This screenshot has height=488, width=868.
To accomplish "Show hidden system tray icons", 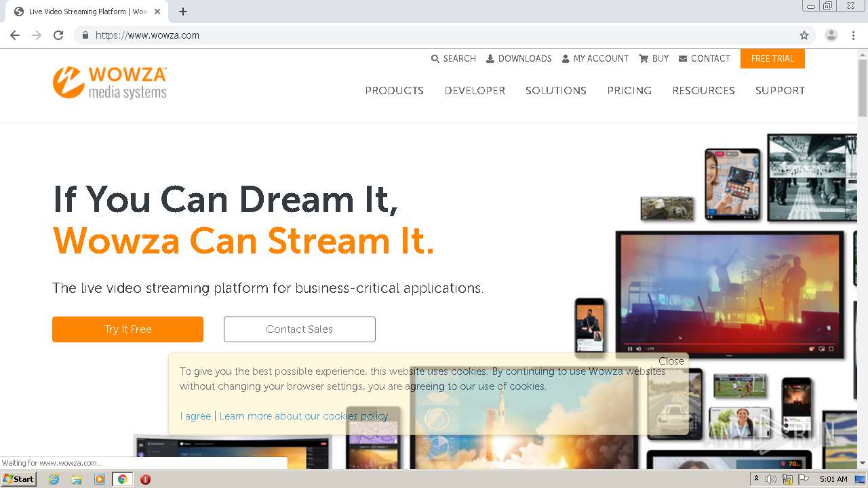I will [x=756, y=479].
